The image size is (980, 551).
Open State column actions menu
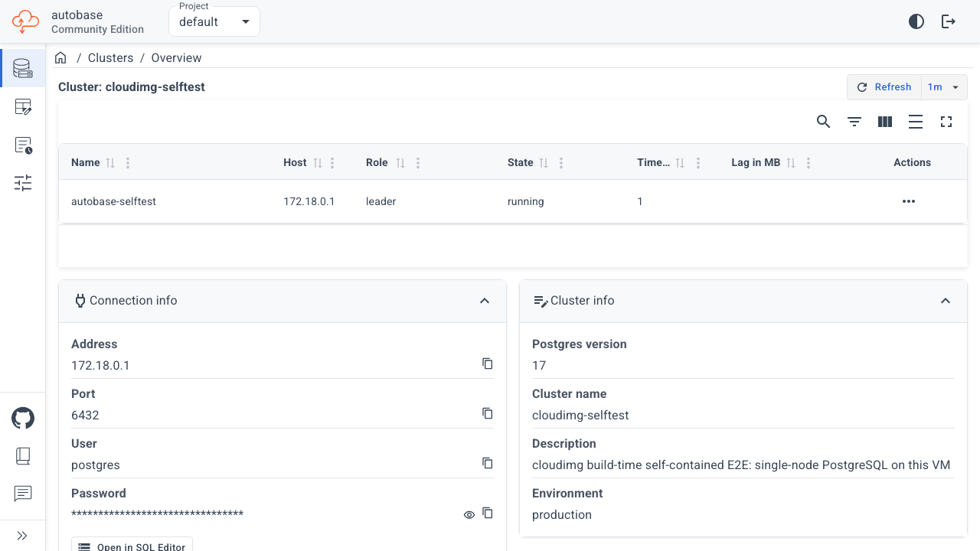pos(561,163)
